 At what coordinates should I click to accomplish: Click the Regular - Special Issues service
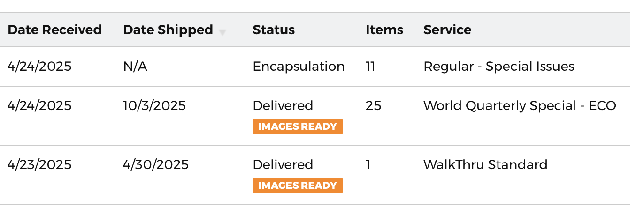[499, 67]
